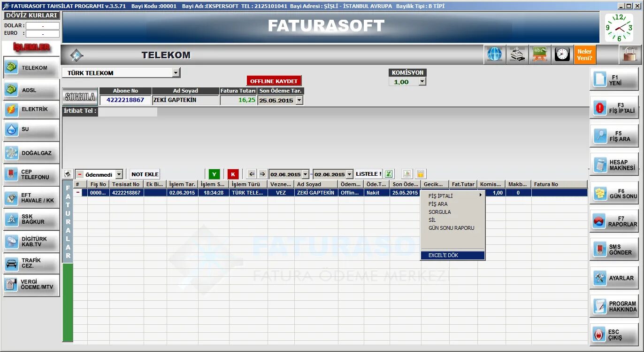Click F1 YENİ button

pos(614,79)
